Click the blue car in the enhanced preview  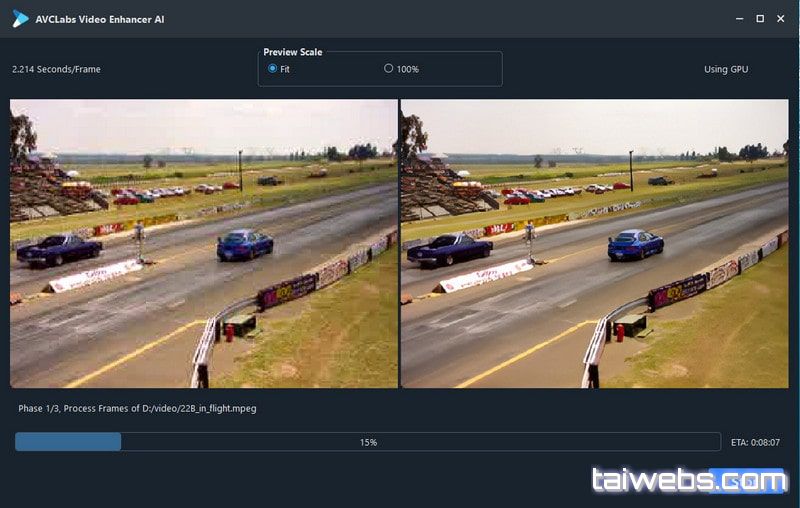pyautogui.click(x=635, y=244)
